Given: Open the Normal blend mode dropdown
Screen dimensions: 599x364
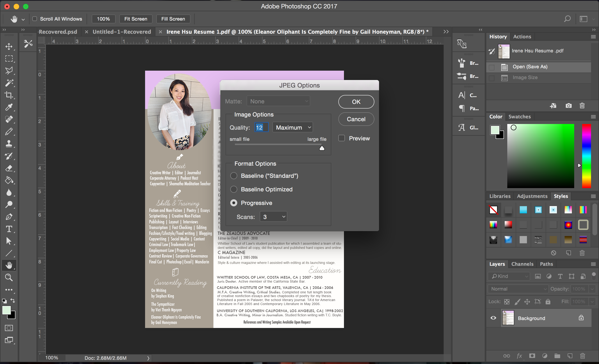Looking at the screenshot, I should [x=518, y=289].
